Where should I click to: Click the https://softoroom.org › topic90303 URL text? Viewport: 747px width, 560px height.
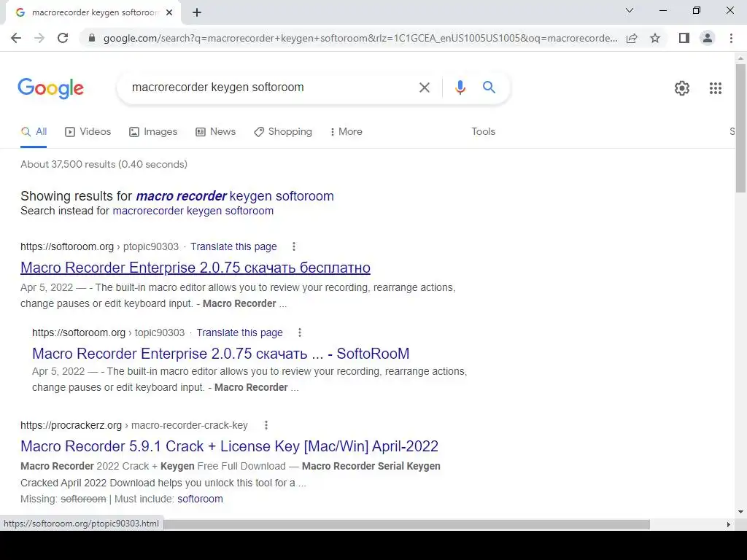pos(108,332)
